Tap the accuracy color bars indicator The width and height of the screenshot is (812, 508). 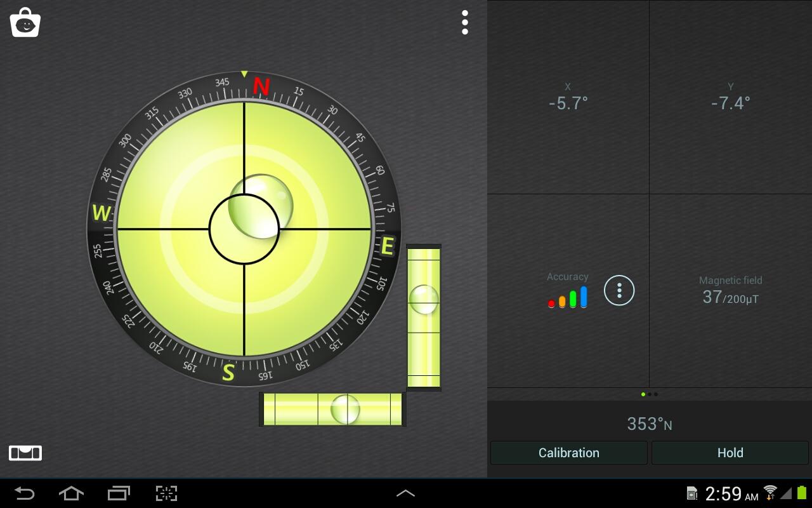[x=568, y=297]
